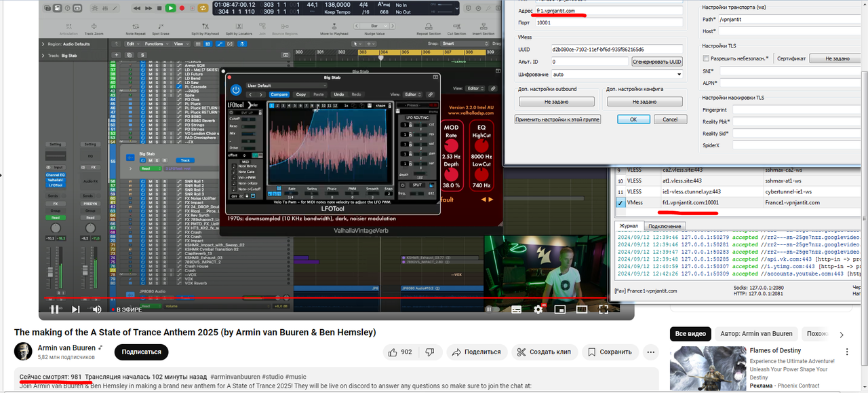868x393 pixels.
Task: Click Compare in the Big Stab plugin
Action: (x=279, y=94)
